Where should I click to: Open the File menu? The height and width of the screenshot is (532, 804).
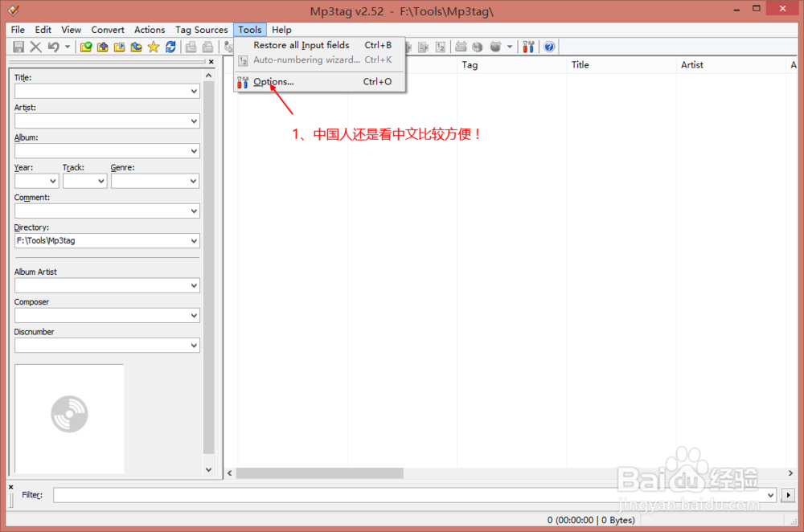[18, 30]
